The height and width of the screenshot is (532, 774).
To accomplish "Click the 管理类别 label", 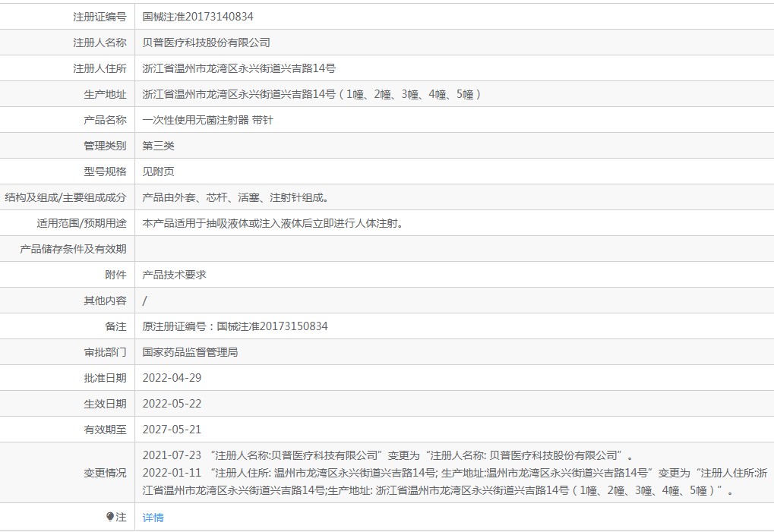I will tap(105, 146).
